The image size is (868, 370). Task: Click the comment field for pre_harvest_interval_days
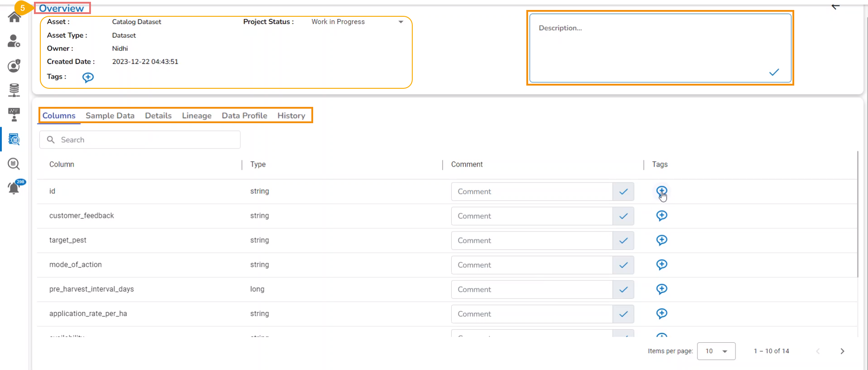(x=532, y=289)
